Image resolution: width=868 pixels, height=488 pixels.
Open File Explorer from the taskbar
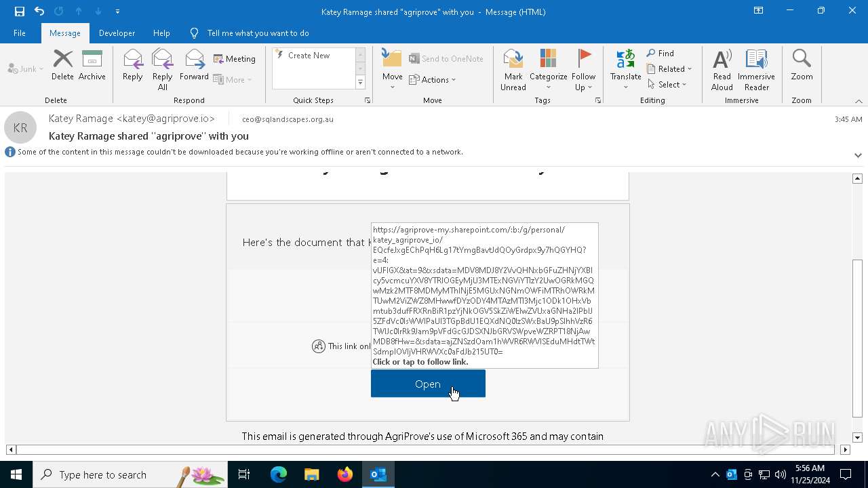tap(312, 474)
